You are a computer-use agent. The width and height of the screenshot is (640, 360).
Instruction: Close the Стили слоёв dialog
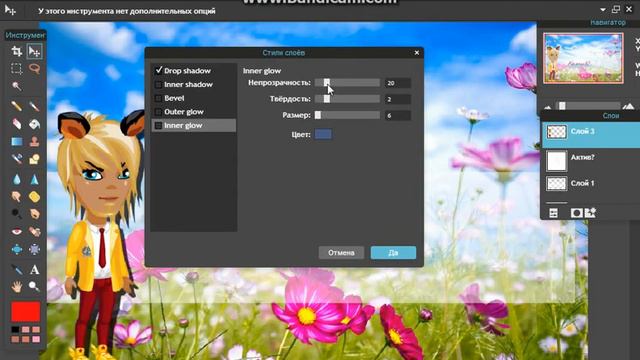(417, 53)
